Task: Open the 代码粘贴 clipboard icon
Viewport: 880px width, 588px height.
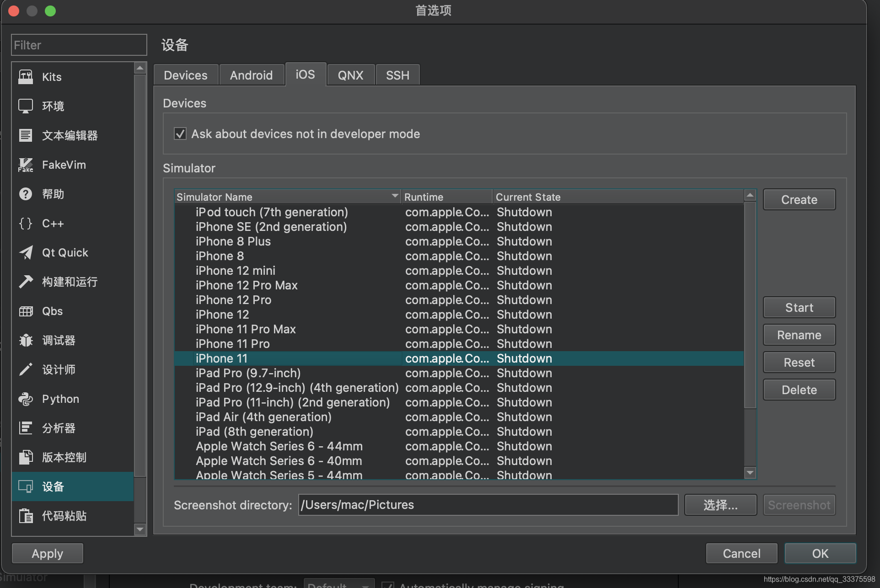Action: click(x=26, y=516)
